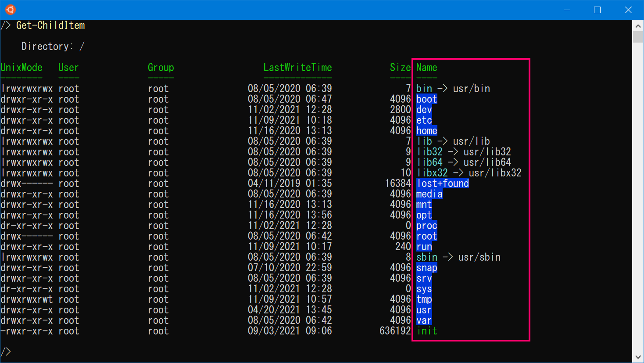Click the lost+found directory name
The height and width of the screenshot is (363, 644).
[442, 183]
